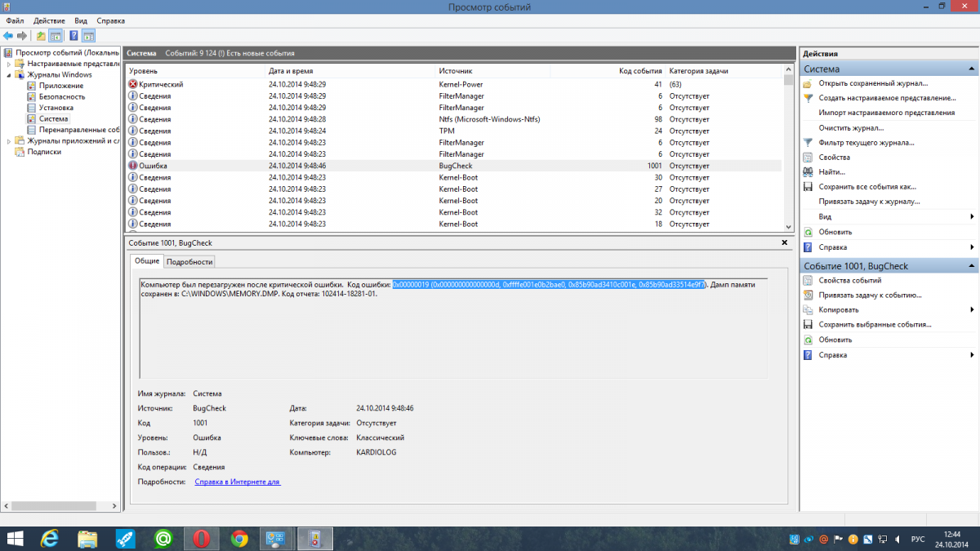This screenshot has width=980, height=551.
Task: Click 'Привязать задачу к журналу...' action
Action: pos(869,202)
